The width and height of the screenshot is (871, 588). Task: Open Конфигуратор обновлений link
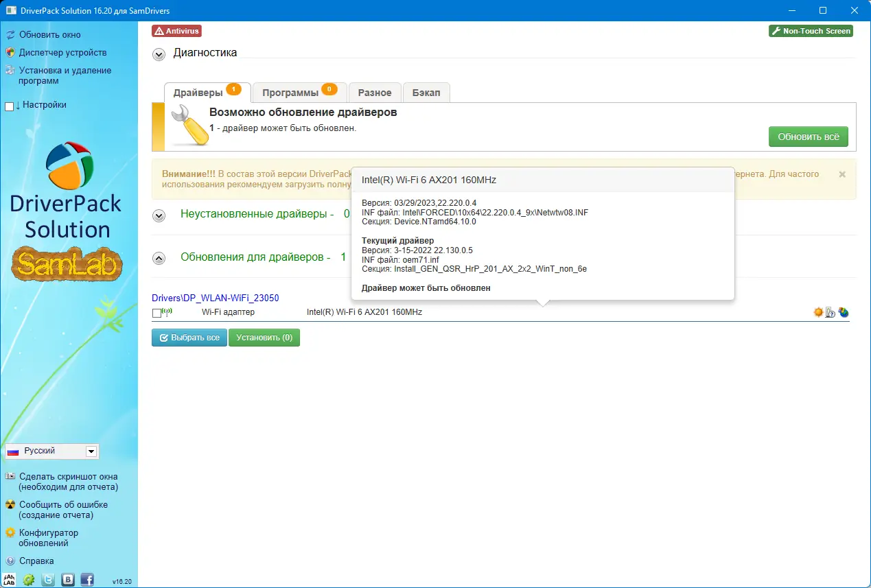(x=49, y=538)
